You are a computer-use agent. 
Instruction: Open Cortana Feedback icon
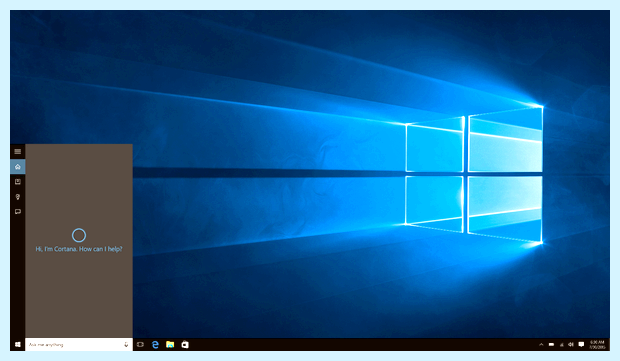pos(18,212)
